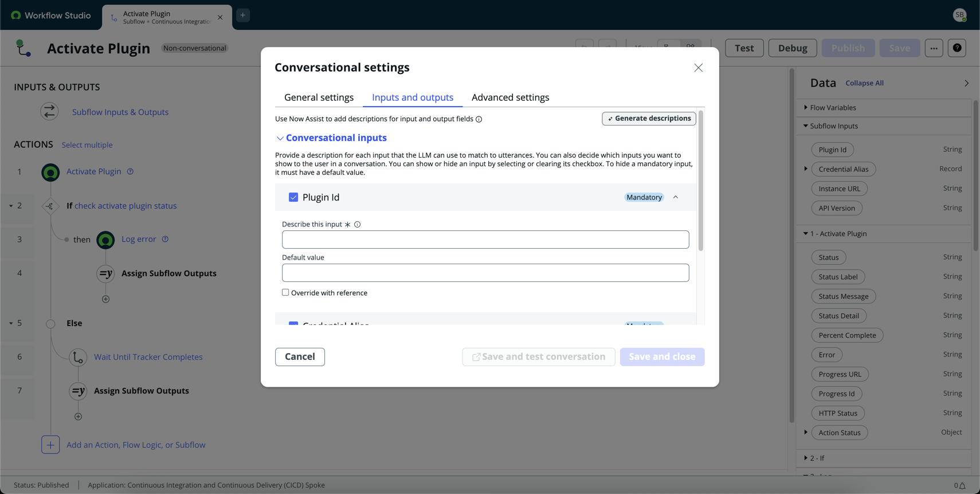Viewport: 980px width, 494px height.
Task: Close the Conversational settings dialog
Action: (x=698, y=68)
